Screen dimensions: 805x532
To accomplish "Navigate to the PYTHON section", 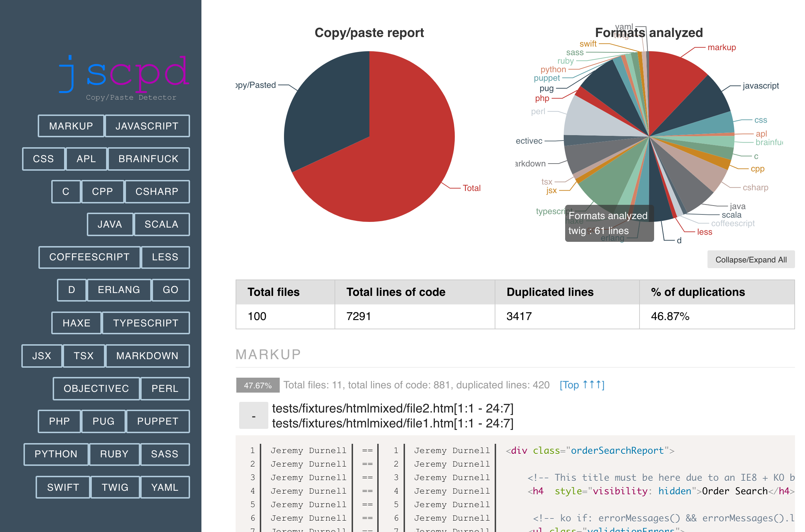I will point(56,454).
